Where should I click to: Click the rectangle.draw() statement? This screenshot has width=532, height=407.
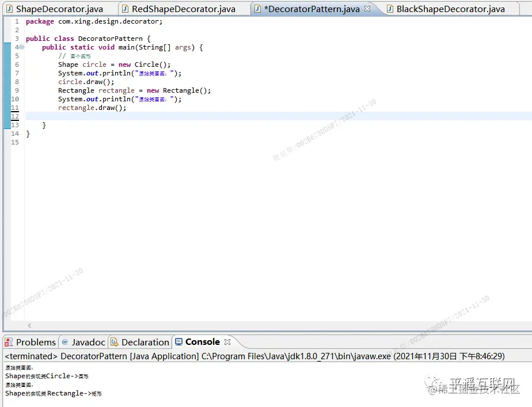(x=92, y=108)
